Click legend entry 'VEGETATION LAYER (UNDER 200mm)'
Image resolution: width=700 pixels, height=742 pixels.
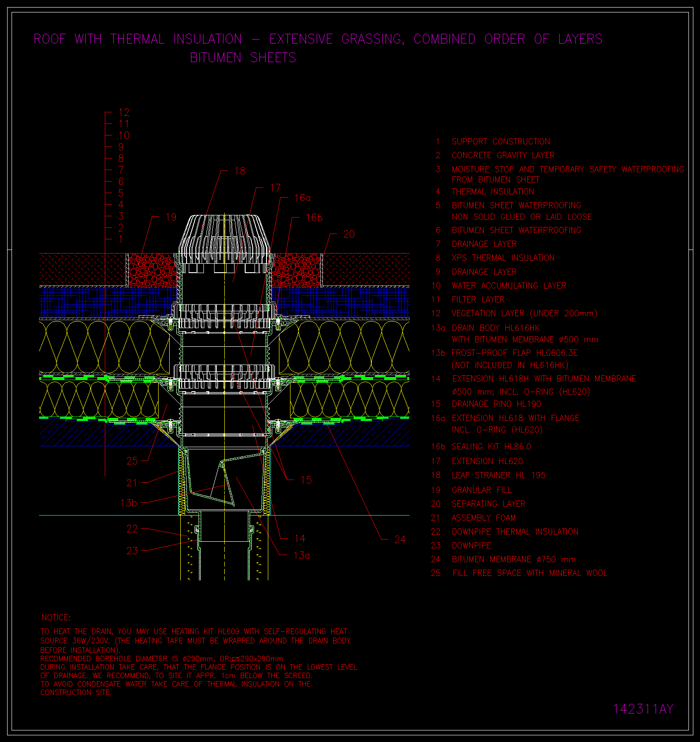525,313
